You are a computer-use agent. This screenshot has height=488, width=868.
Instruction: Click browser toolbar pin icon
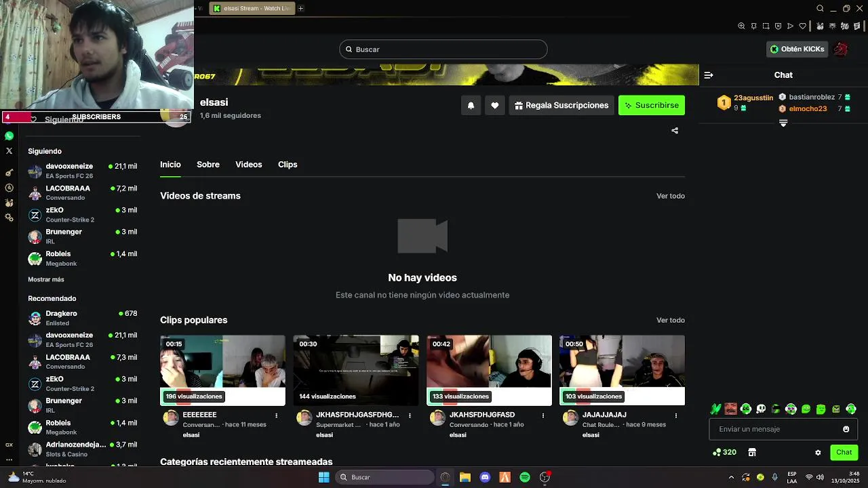[753, 26]
